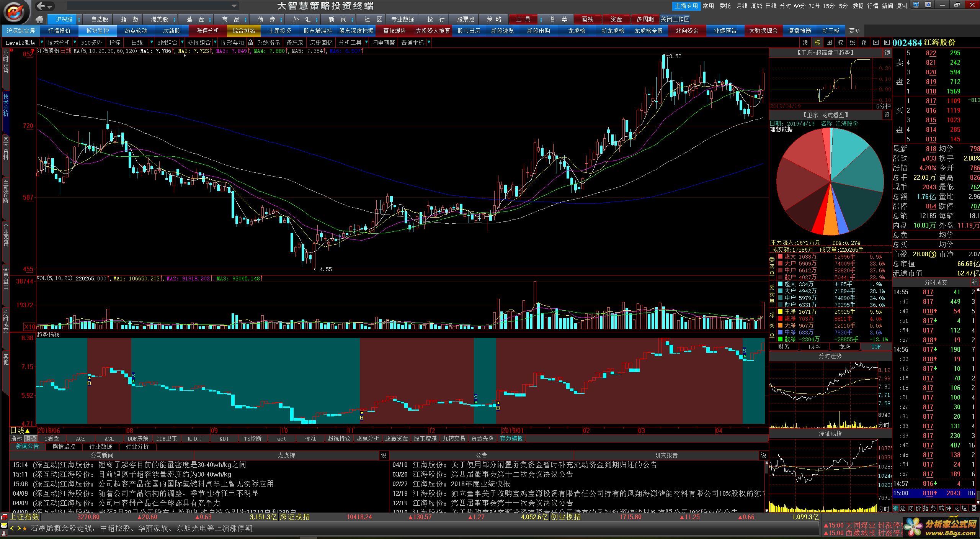Open the 港美股 menu tab

coord(159,19)
